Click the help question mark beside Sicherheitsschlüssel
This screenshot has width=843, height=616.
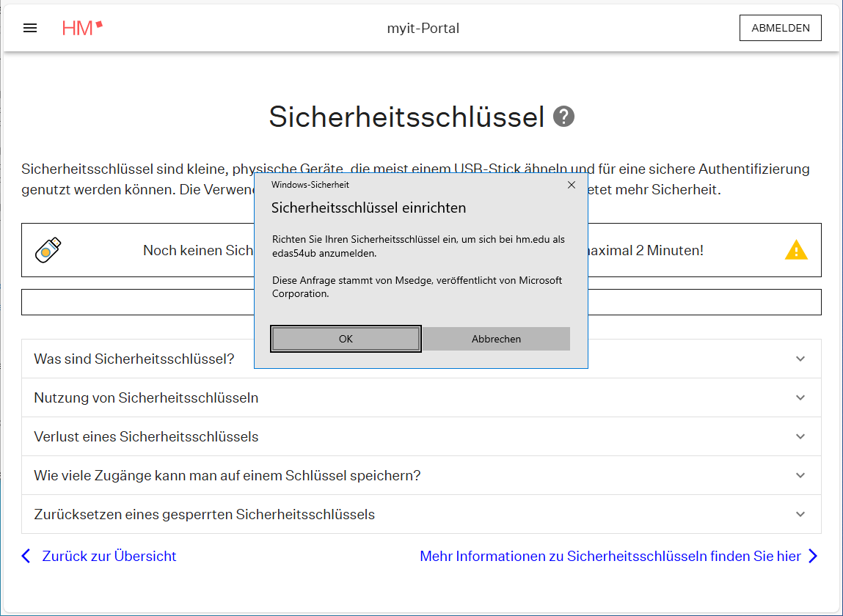tap(563, 117)
